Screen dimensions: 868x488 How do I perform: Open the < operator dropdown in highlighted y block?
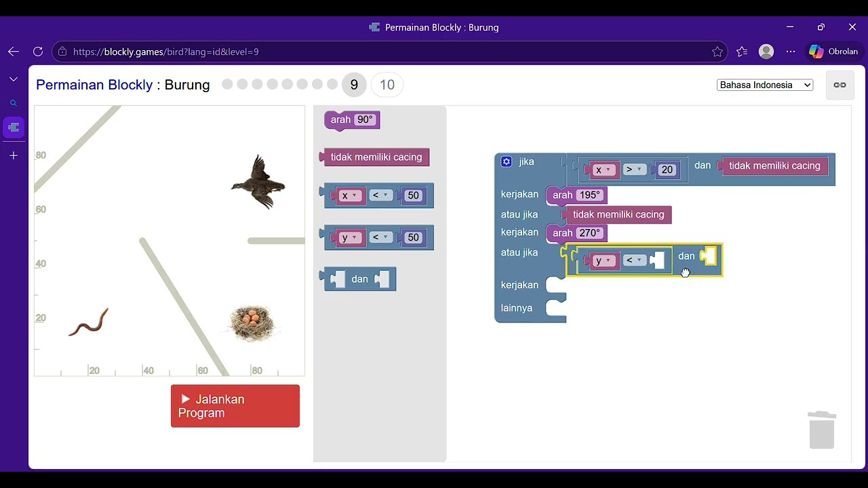coord(634,260)
